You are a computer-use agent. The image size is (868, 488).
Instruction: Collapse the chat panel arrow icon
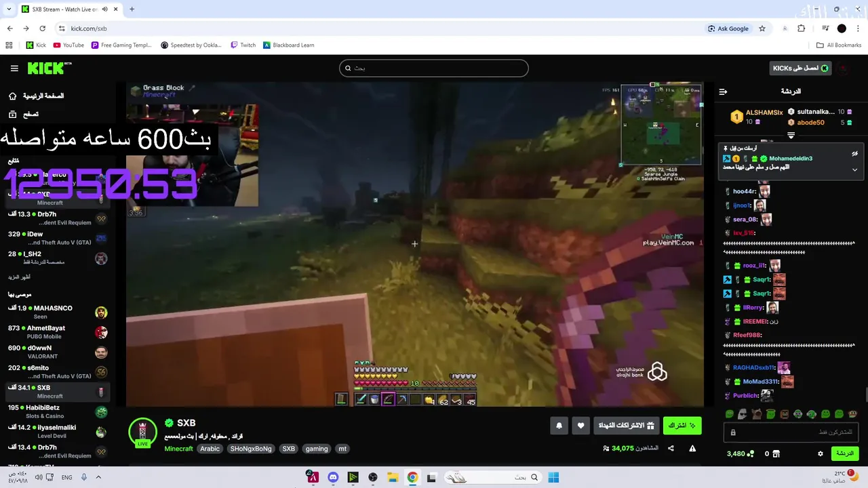click(x=723, y=91)
